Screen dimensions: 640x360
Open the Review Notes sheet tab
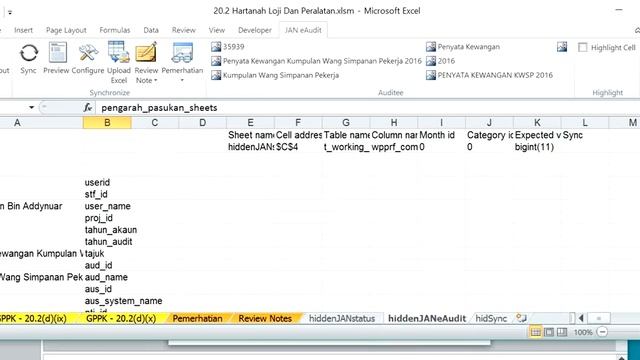(265, 318)
